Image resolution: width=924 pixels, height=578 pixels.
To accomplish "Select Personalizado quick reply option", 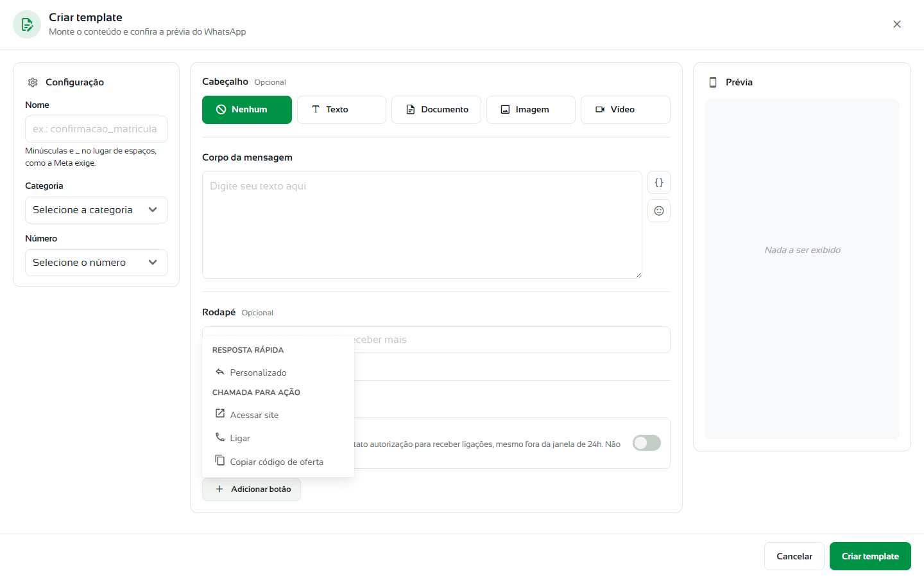I will [x=278, y=372].
